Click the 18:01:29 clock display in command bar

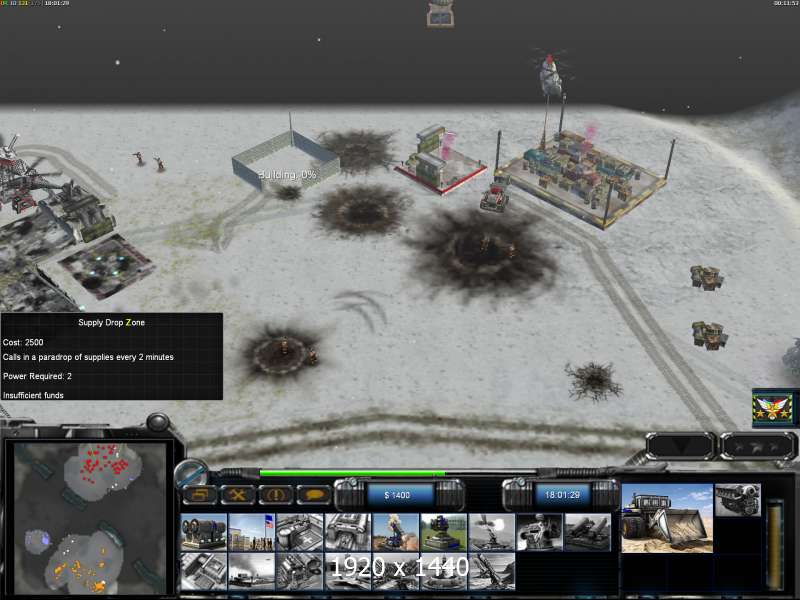(562, 495)
